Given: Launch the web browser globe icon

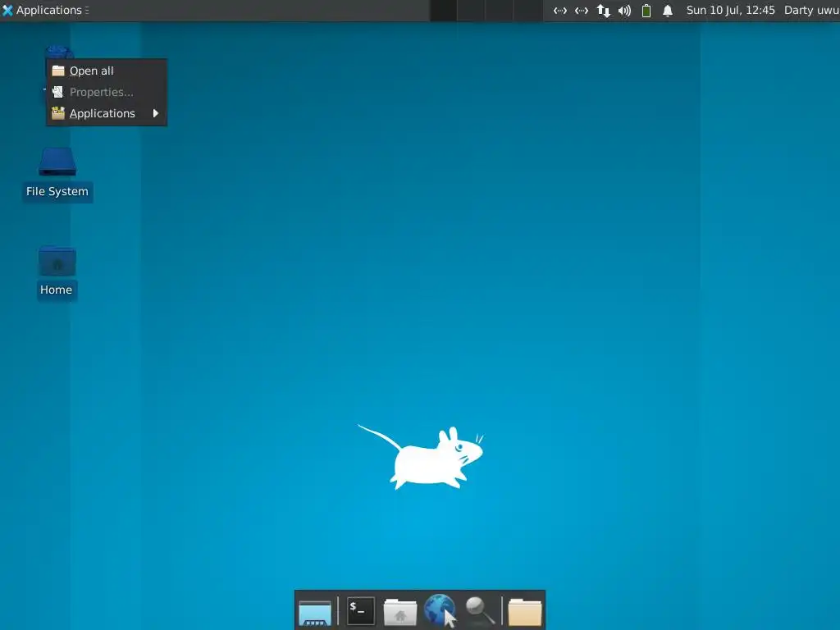Looking at the screenshot, I should [440, 610].
